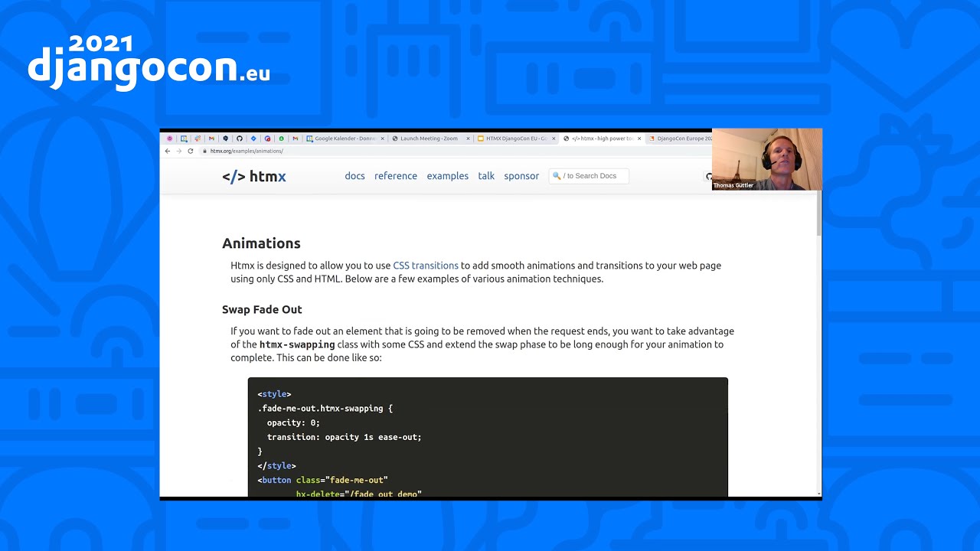Open the pink circle pinned tab

pyautogui.click(x=170, y=139)
